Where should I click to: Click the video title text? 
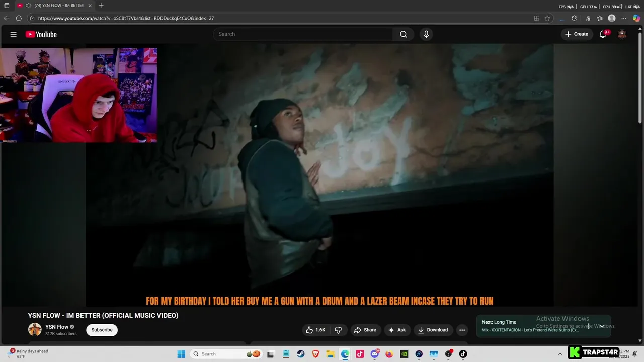point(103,316)
